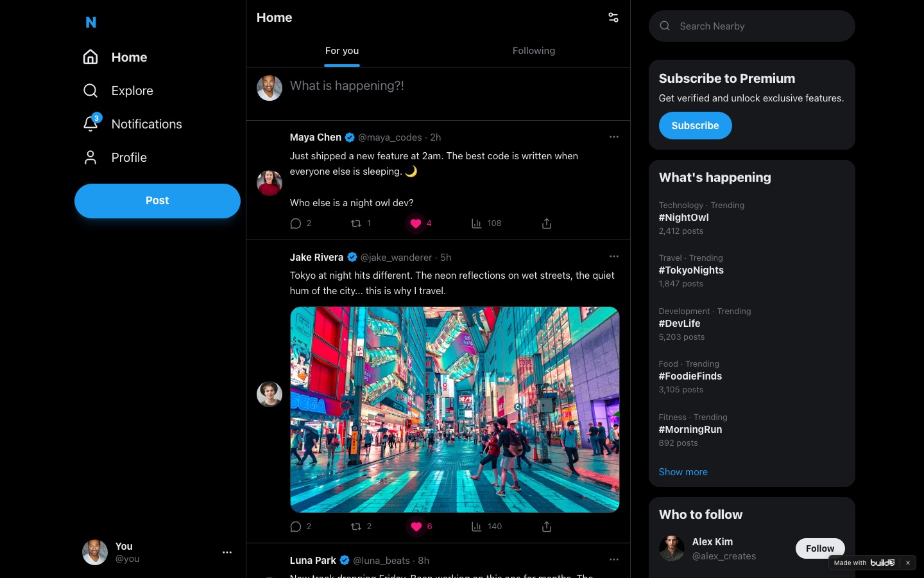Close the Made with build badge
This screenshot has height=578, width=924.
tap(907, 563)
